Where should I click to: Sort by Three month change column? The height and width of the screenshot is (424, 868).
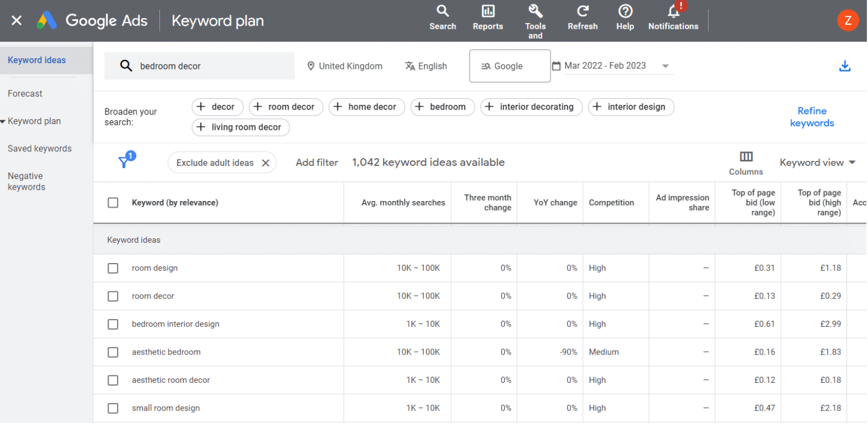pyautogui.click(x=488, y=203)
